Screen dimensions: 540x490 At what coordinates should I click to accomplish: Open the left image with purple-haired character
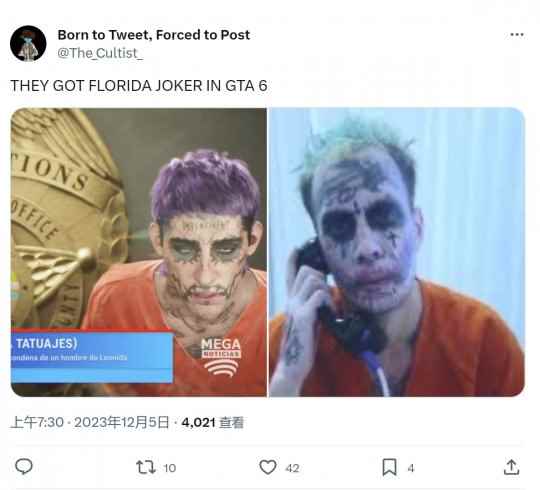pyautogui.click(x=139, y=252)
